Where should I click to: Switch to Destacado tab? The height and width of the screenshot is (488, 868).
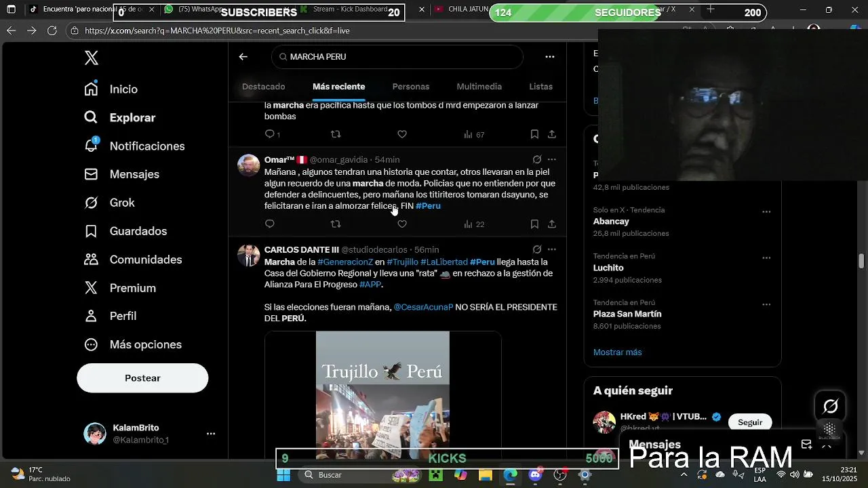(x=264, y=87)
